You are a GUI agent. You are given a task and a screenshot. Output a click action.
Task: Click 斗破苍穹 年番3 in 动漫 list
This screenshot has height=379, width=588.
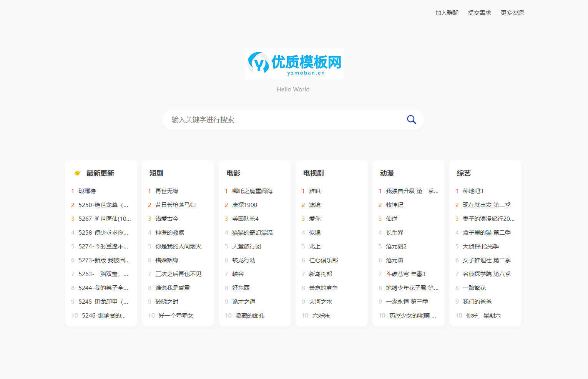[405, 274]
